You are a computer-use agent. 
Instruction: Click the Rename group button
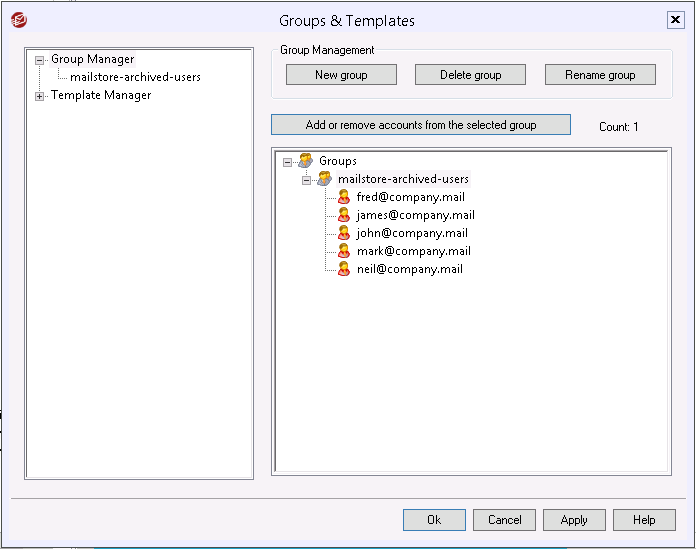tap(600, 75)
